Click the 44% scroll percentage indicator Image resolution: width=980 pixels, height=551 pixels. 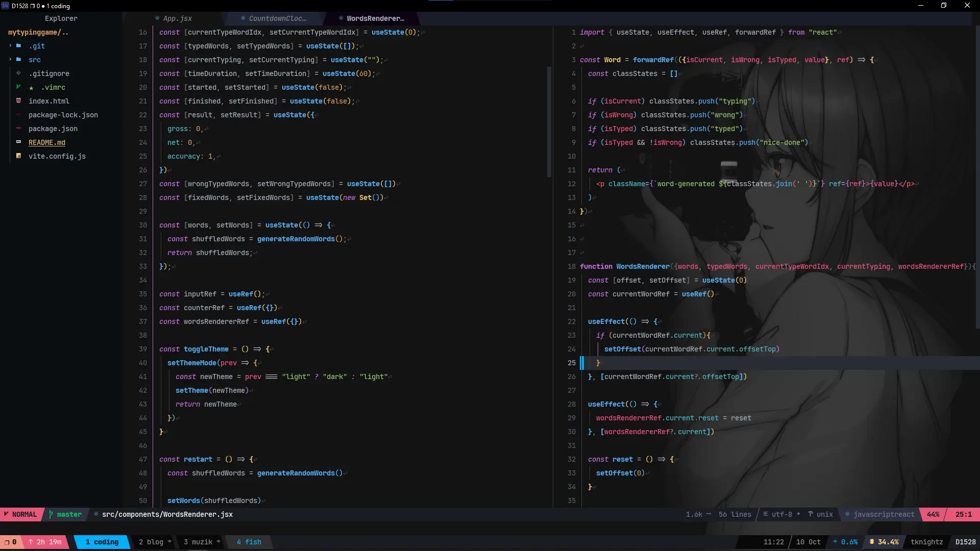(x=933, y=514)
